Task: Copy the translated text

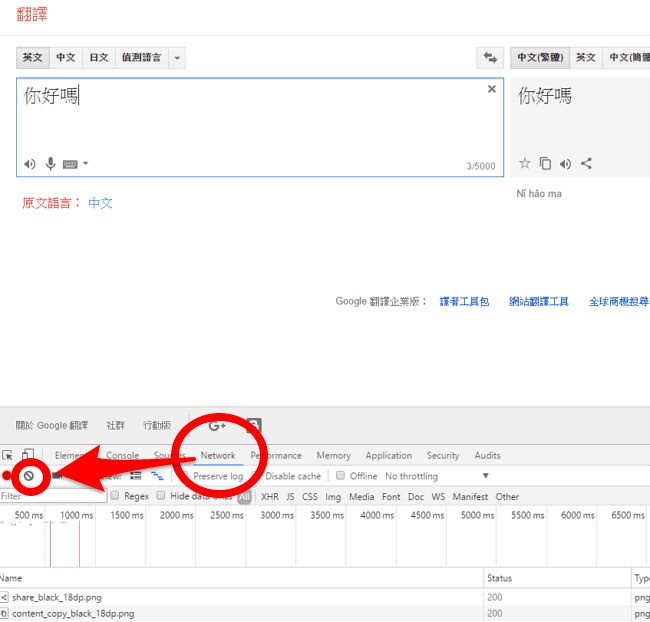Action: click(545, 163)
